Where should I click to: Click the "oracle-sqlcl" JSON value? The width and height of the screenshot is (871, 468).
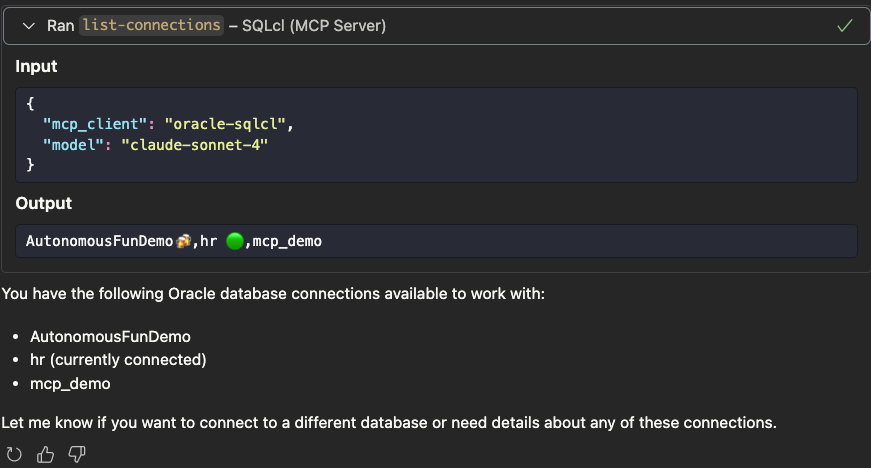(225, 124)
